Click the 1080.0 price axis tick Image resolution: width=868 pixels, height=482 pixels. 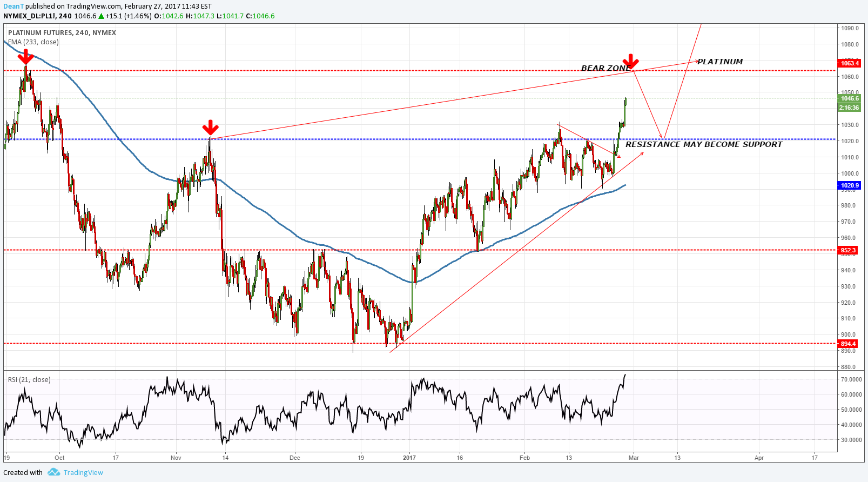[850, 44]
